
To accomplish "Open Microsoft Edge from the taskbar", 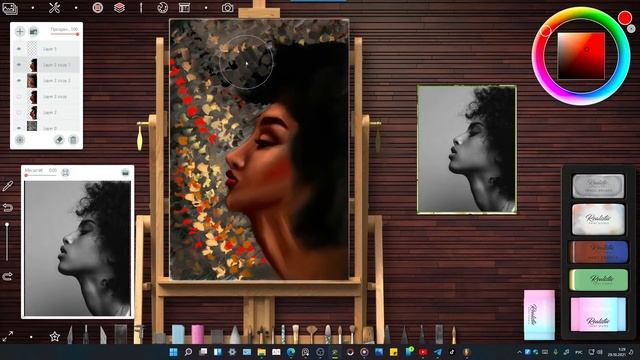I will [x=291, y=352].
